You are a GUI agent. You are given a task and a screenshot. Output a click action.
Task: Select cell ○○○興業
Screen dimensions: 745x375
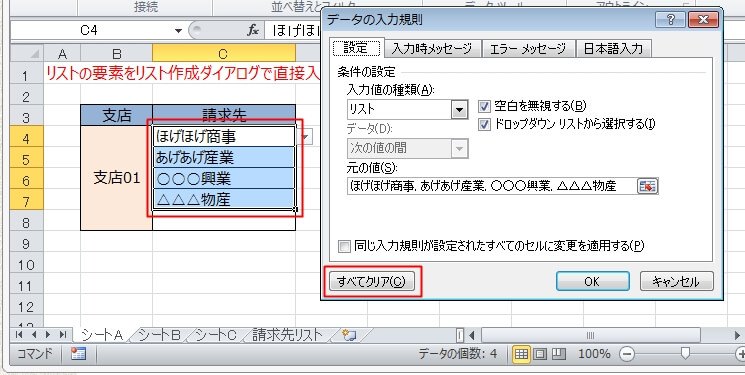point(224,179)
